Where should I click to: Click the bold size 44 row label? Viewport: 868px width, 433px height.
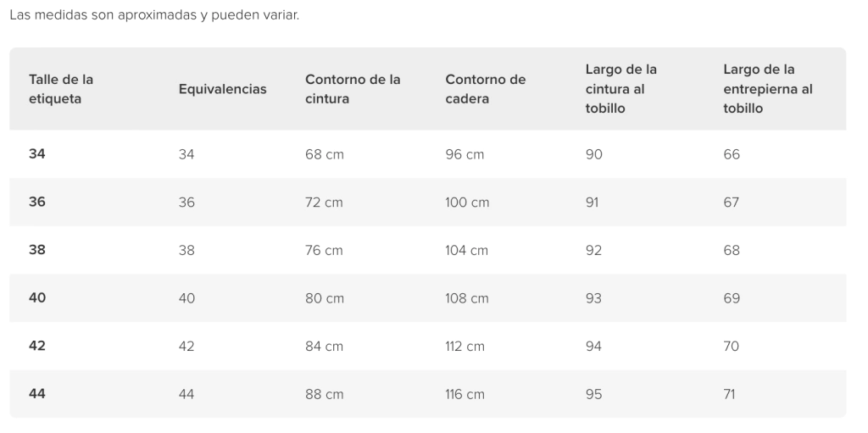coord(37,394)
